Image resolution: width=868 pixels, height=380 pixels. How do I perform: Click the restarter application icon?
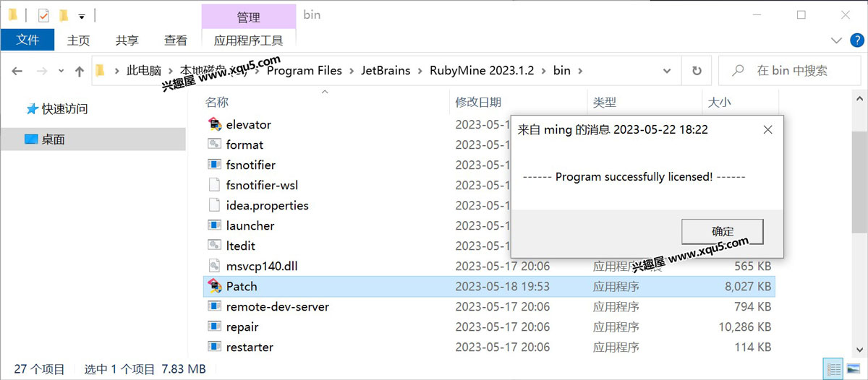point(214,347)
